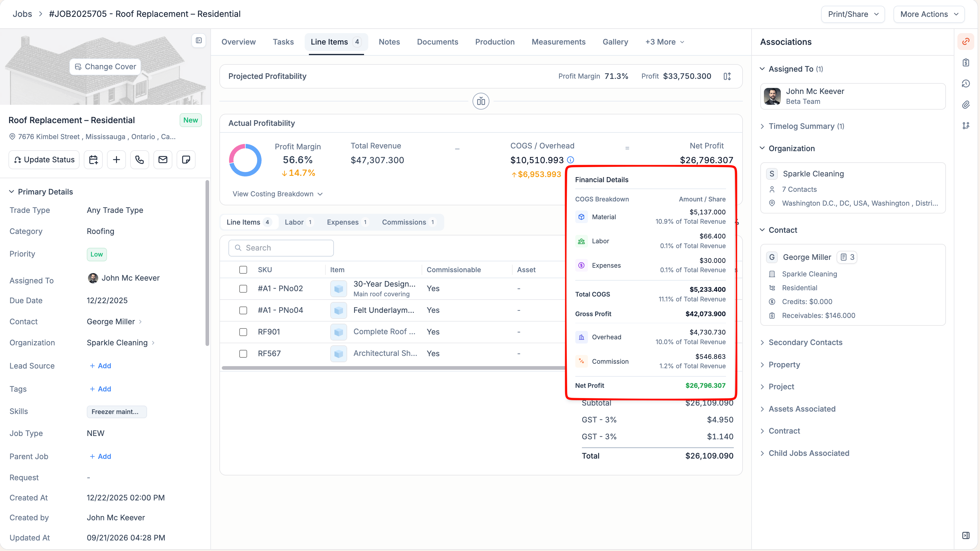Click the calendar schedule icon button

coord(93,160)
